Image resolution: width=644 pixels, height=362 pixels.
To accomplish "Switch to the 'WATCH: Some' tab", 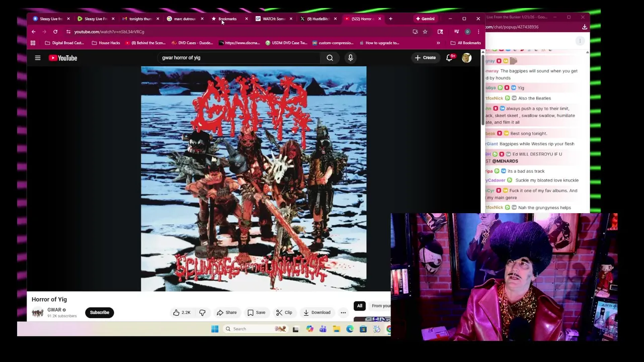I will coord(273,19).
